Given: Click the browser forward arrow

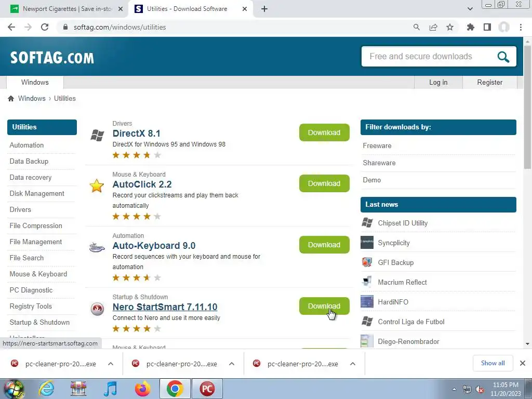Looking at the screenshot, I should [28, 27].
